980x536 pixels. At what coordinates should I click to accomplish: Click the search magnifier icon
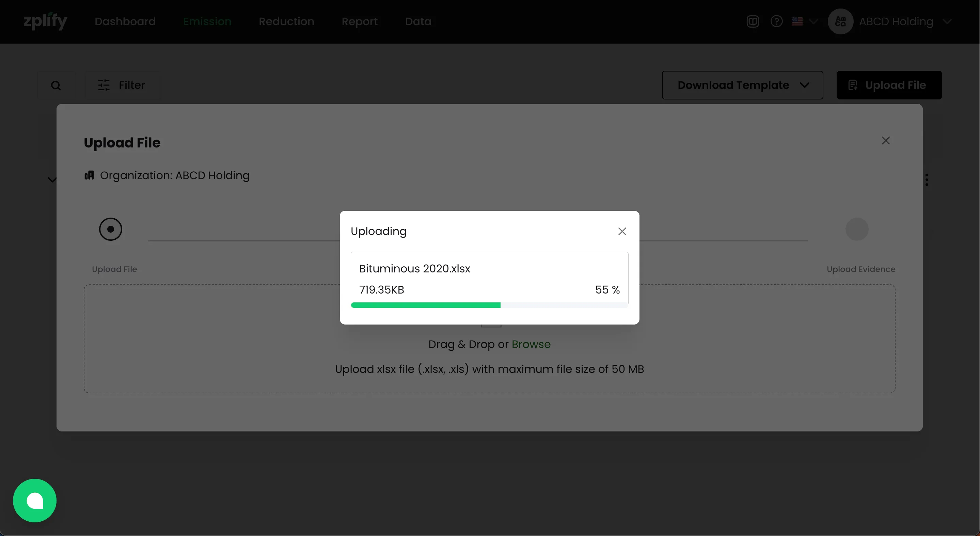[56, 85]
